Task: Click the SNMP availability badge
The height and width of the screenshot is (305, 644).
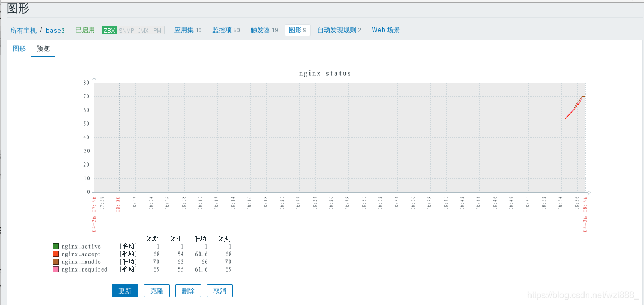Action: tap(127, 31)
